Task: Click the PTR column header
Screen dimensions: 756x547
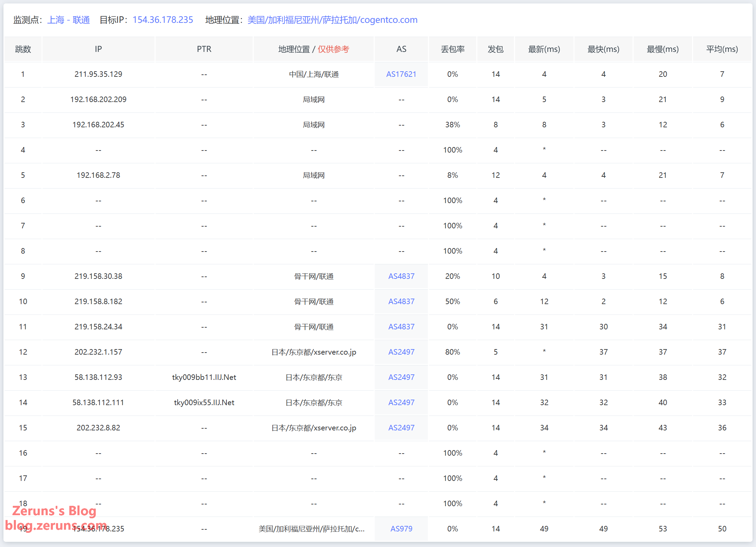Action: [204, 49]
